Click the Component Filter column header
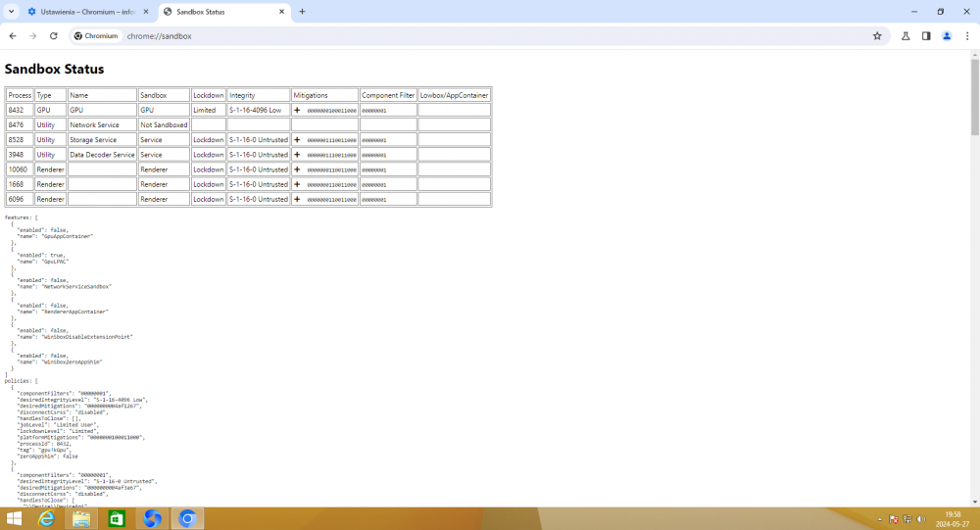 point(388,95)
